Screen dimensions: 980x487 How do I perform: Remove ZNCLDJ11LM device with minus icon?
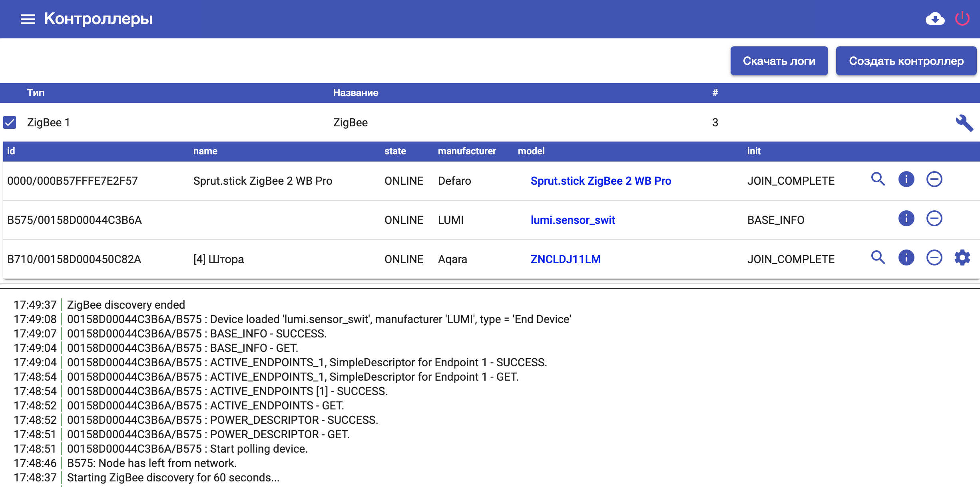click(934, 257)
